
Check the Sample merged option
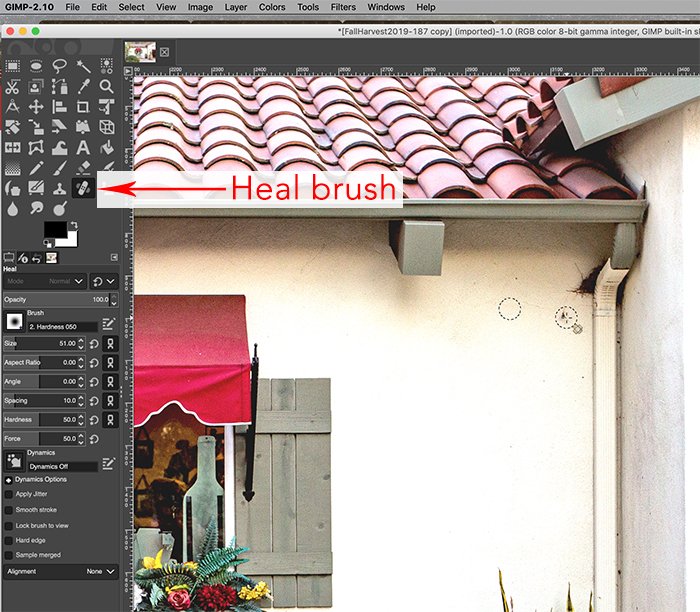9,554
